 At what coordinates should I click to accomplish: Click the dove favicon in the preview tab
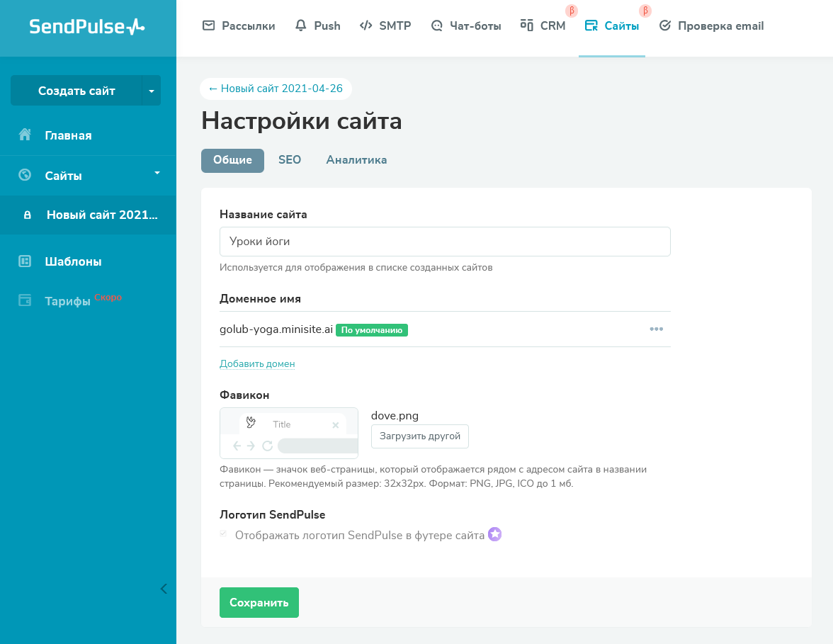(251, 423)
